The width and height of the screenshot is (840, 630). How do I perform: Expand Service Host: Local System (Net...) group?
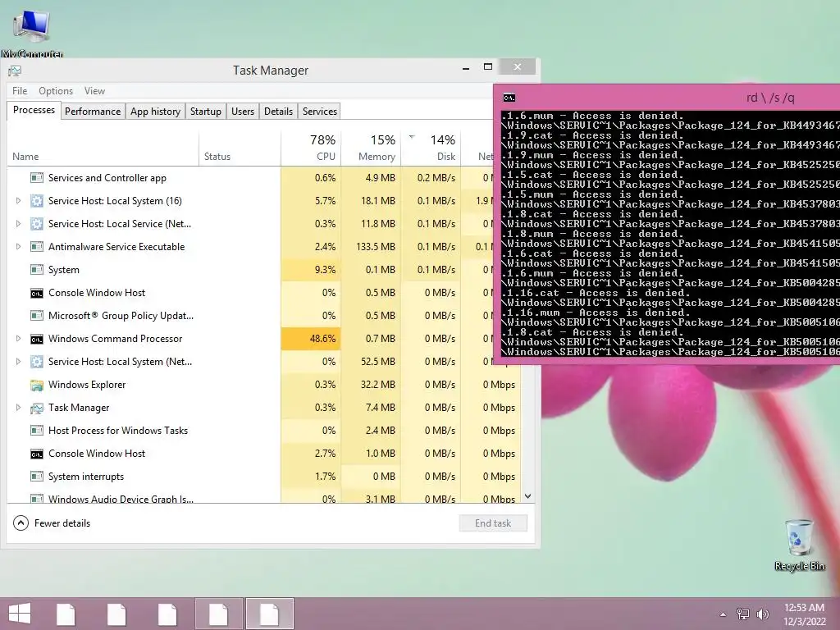[18, 362]
